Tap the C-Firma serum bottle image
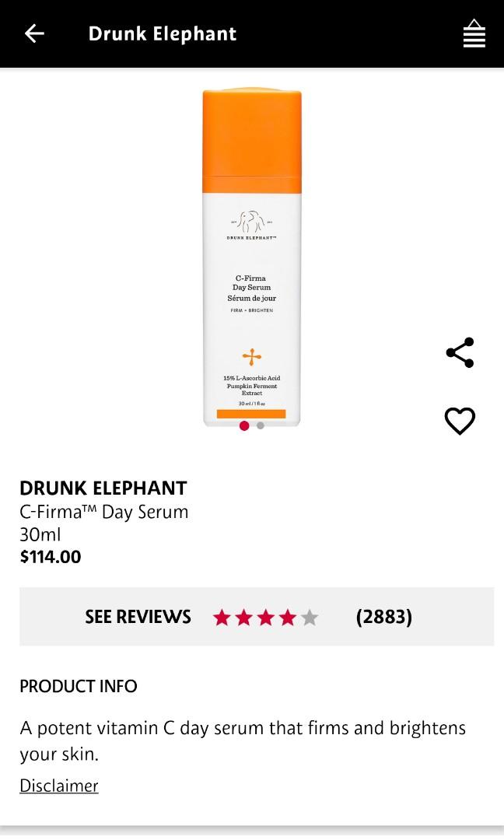The height and width of the screenshot is (840, 504). pyautogui.click(x=251, y=257)
